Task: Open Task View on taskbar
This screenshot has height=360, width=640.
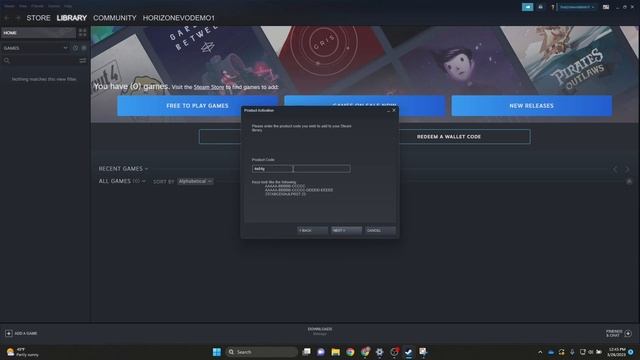Action: [x=306, y=352]
